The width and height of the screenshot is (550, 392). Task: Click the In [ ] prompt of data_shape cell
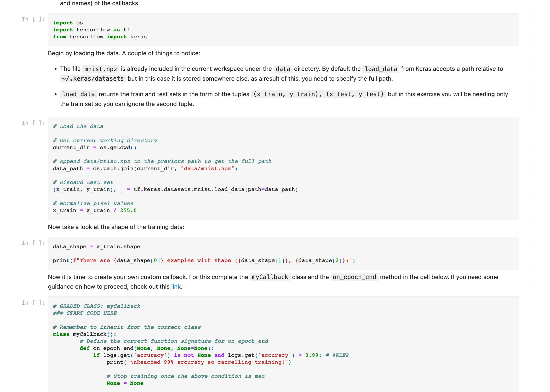tap(33, 243)
